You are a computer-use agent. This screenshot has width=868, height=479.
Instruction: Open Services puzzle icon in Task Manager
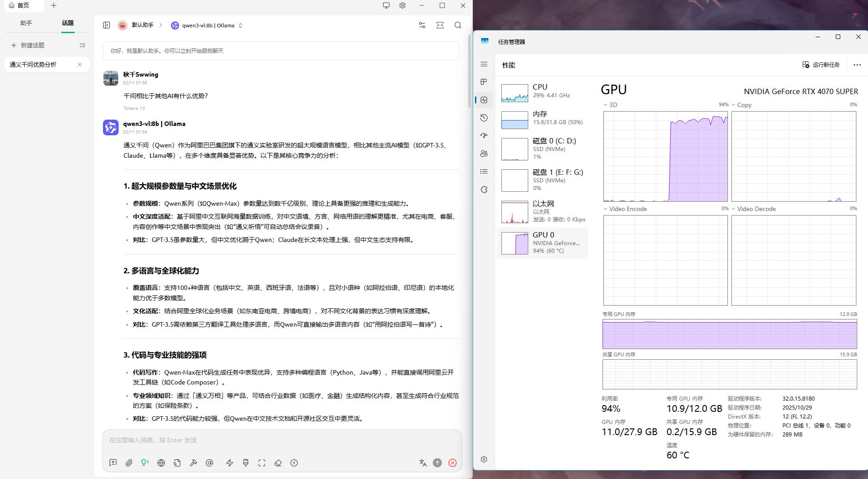pyautogui.click(x=484, y=190)
